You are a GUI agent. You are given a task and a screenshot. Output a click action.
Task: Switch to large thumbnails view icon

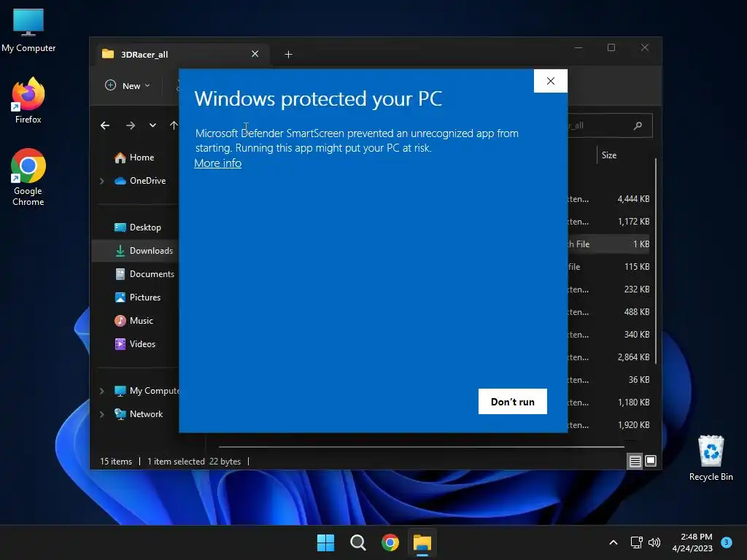click(x=650, y=461)
